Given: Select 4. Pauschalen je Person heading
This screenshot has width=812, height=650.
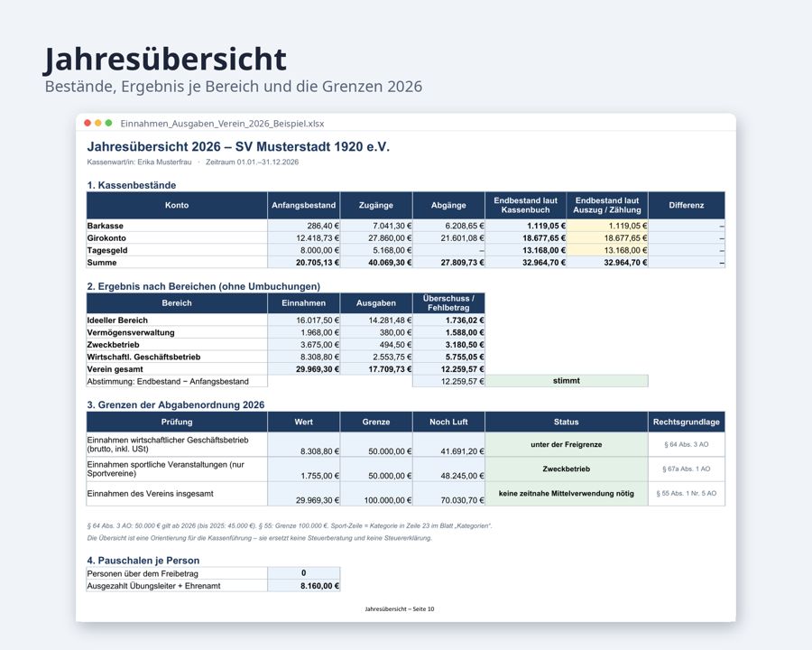Looking at the screenshot, I should [143, 561].
